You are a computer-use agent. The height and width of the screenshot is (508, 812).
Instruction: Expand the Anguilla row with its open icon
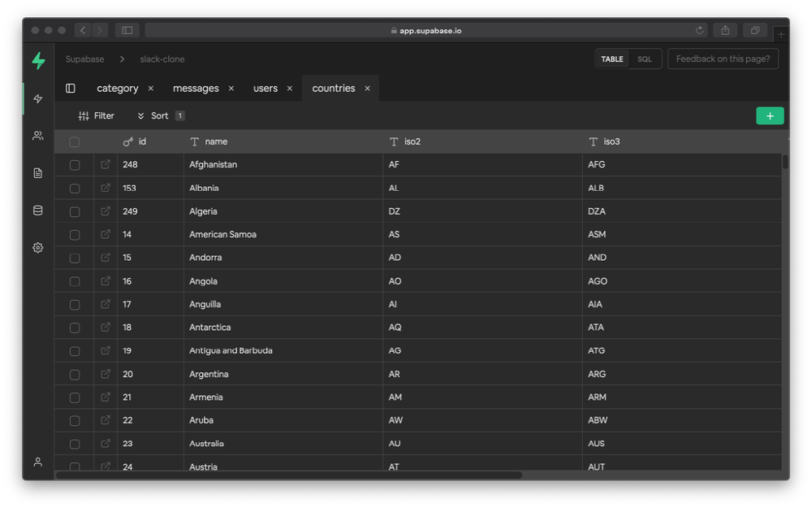(x=106, y=304)
